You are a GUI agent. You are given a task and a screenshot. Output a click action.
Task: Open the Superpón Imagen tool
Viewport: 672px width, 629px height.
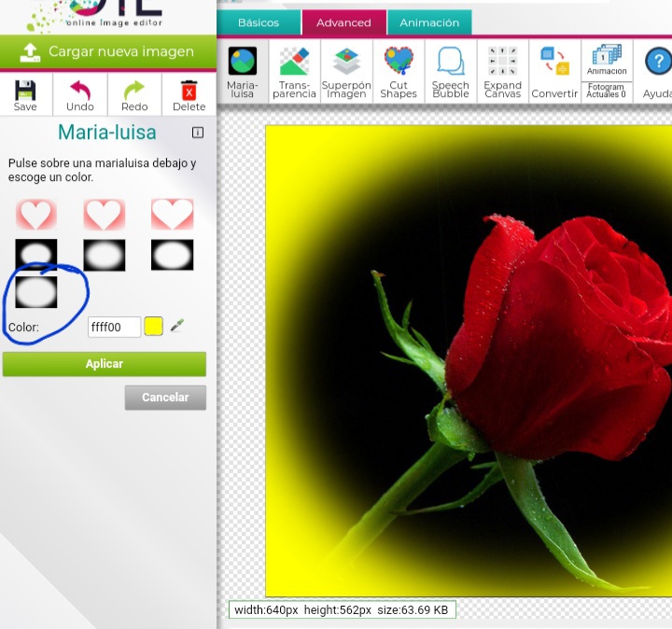pyautogui.click(x=345, y=63)
